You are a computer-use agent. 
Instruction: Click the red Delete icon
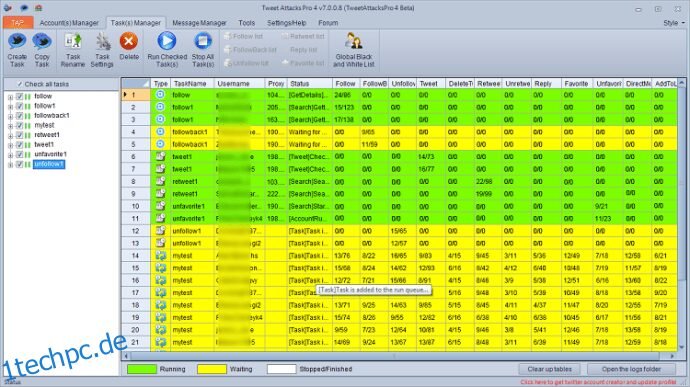[128, 42]
